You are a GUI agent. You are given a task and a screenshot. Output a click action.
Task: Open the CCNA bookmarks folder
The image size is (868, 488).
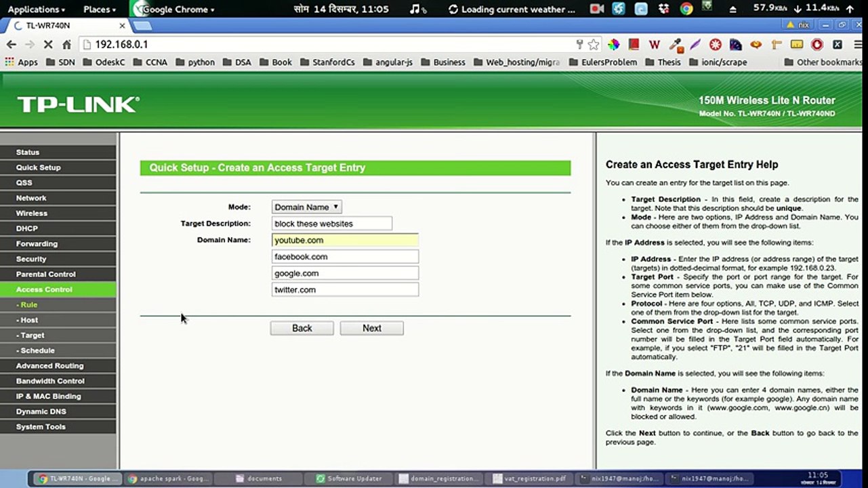(x=150, y=62)
